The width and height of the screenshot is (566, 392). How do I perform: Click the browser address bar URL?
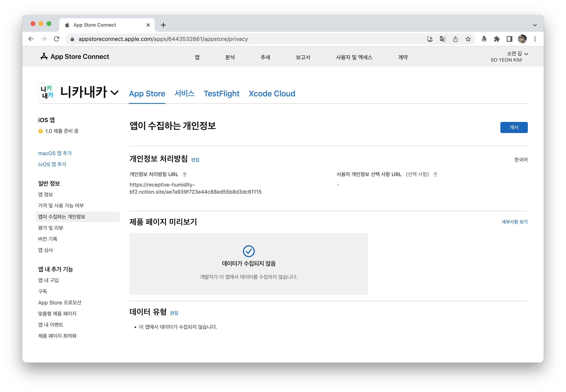coord(163,39)
